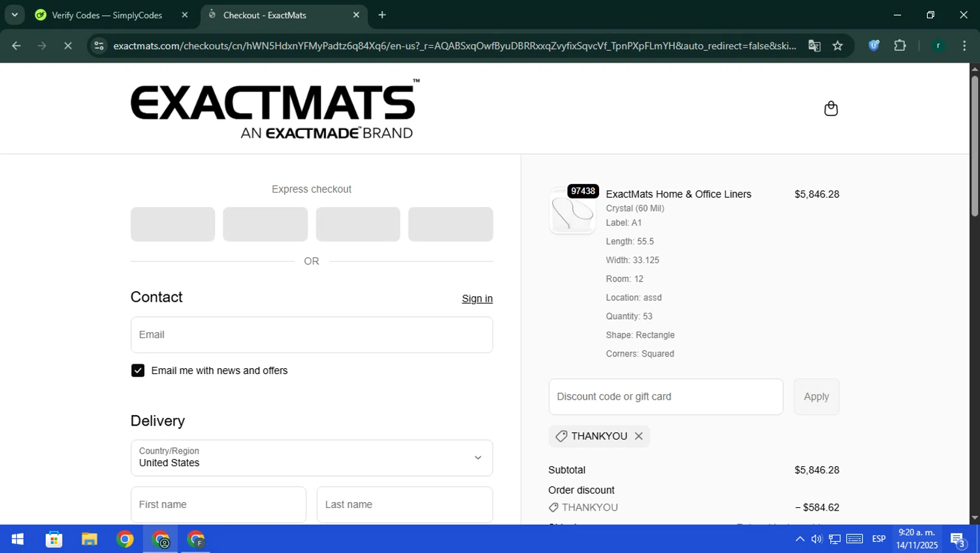Open Windows Start menu
980x553 pixels.
click(x=18, y=539)
